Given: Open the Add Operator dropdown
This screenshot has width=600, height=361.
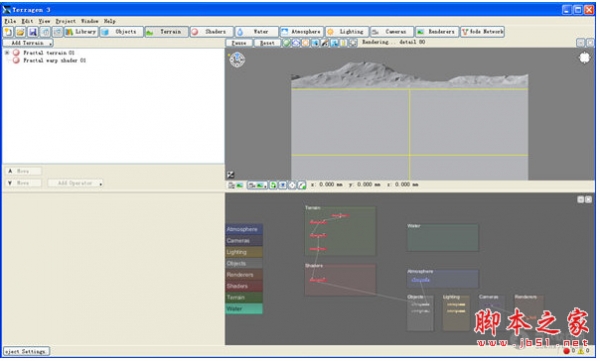Looking at the screenshot, I should pos(75,183).
